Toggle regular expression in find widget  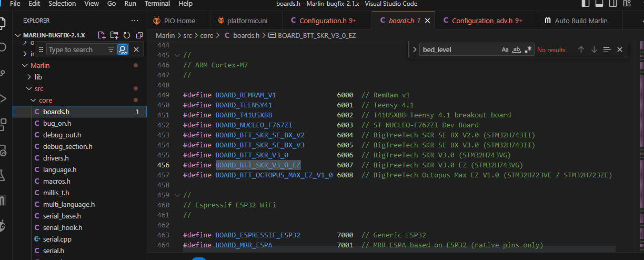pos(528,49)
